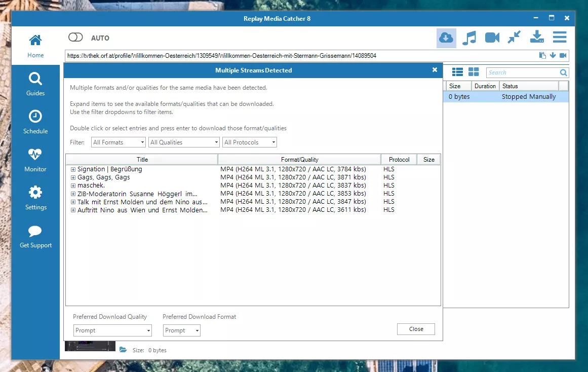Minimize the Replay Media Catcher window
The height and width of the screenshot is (372, 588).
click(x=535, y=18)
